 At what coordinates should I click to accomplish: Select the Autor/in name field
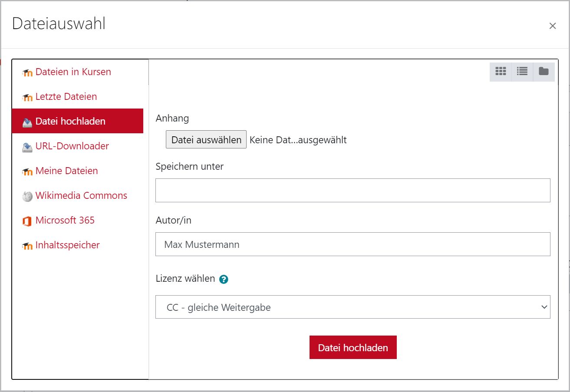coord(353,244)
